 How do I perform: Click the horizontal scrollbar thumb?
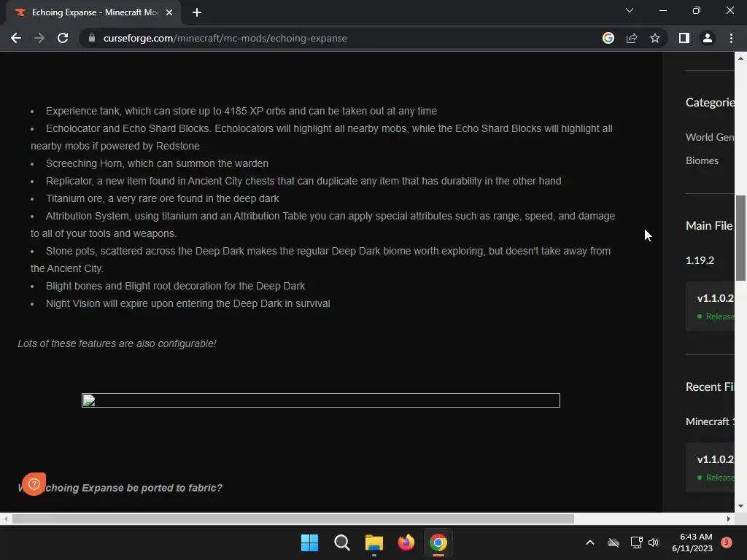tap(293, 518)
